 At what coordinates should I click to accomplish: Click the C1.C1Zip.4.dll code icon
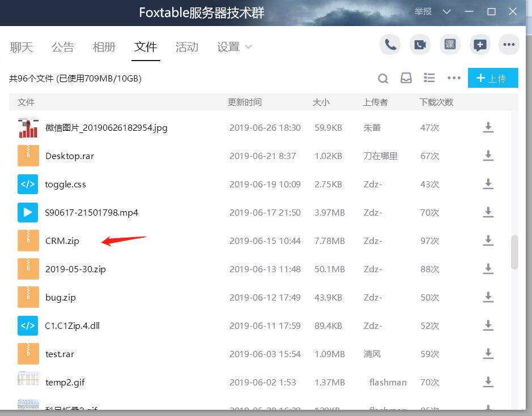(28, 325)
